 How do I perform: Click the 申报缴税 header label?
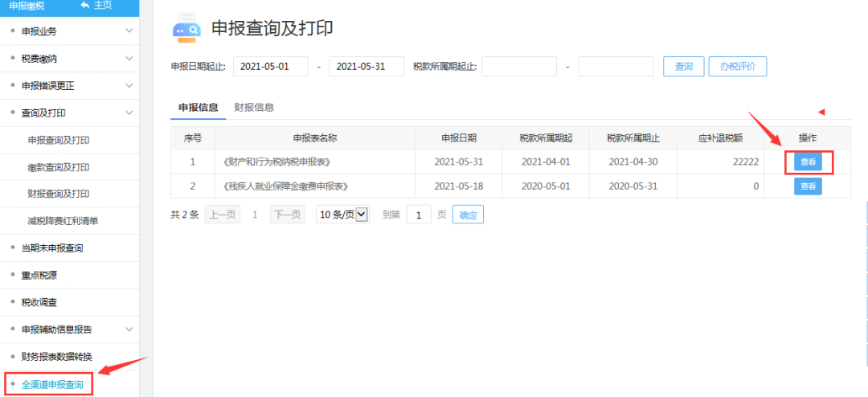[27, 6]
